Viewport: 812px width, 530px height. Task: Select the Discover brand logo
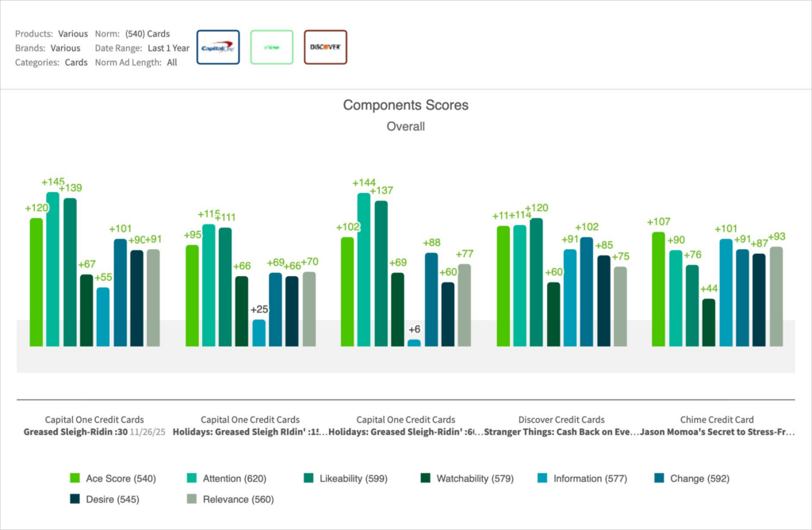click(325, 48)
